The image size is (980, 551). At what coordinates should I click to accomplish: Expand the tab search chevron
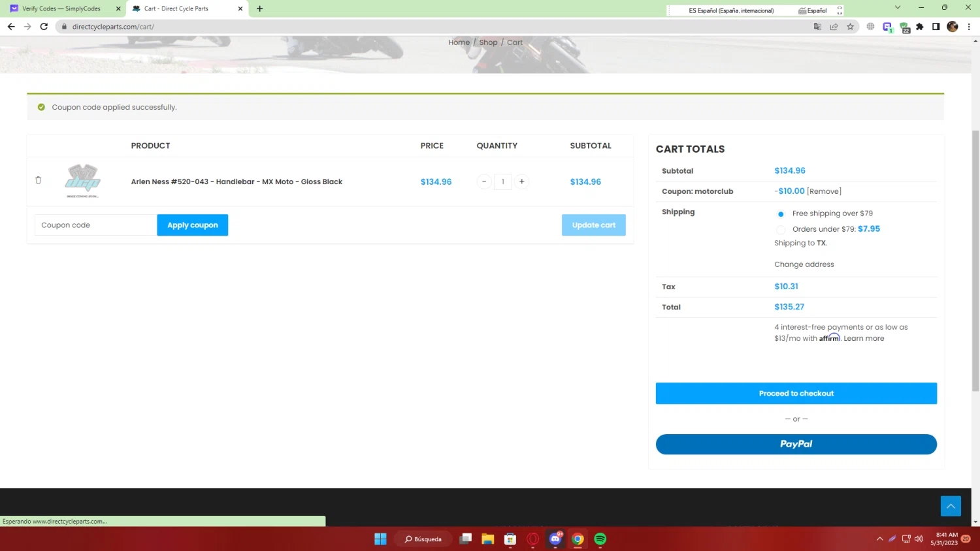coord(898,7)
